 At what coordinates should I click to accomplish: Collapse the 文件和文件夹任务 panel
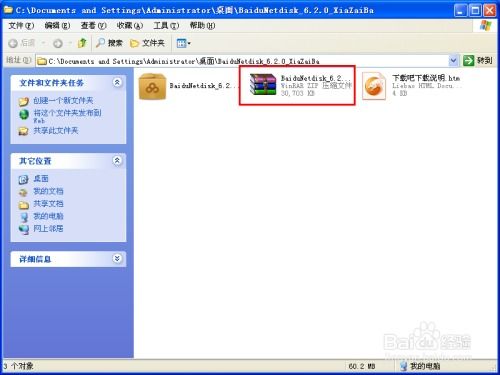tap(117, 82)
